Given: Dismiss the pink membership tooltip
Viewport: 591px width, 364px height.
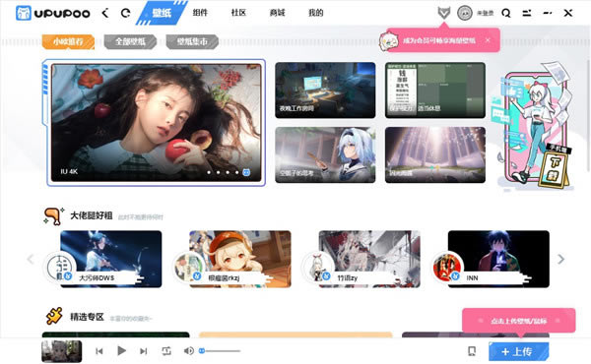Looking at the screenshot, I should (488, 40).
